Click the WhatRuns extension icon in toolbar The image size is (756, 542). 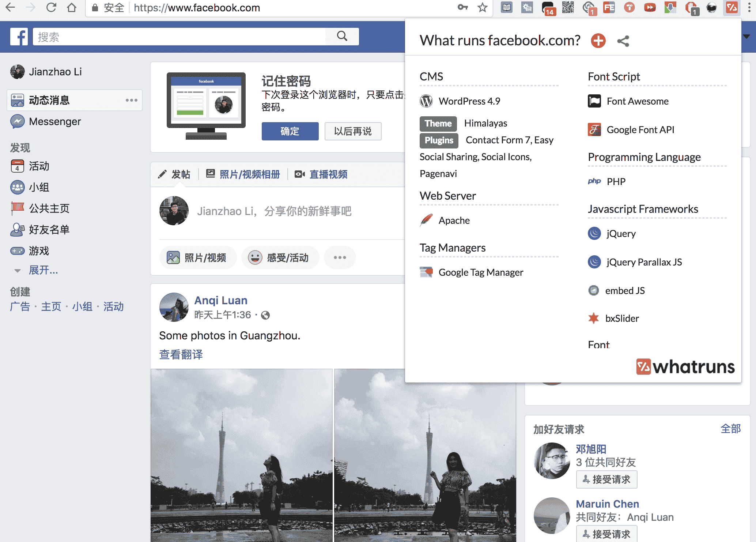pos(732,8)
